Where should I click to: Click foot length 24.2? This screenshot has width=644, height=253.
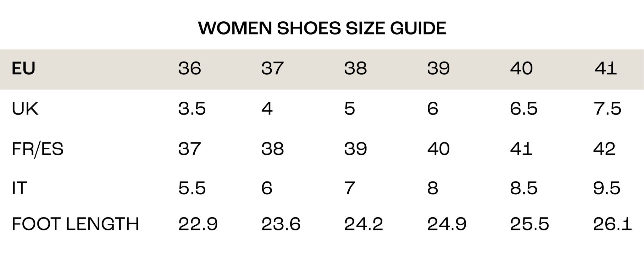(x=364, y=224)
